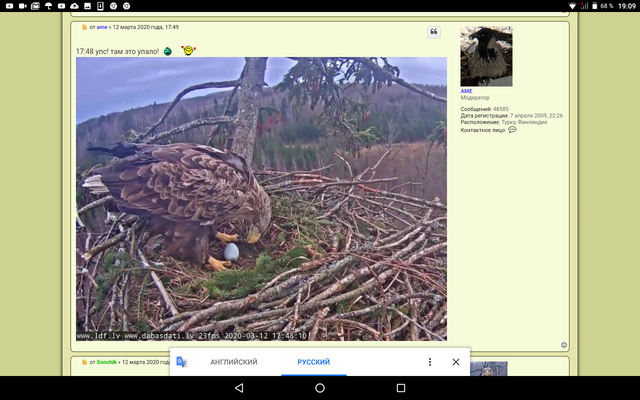
Task: Tap the phone download notification icon
Action: 100,6
